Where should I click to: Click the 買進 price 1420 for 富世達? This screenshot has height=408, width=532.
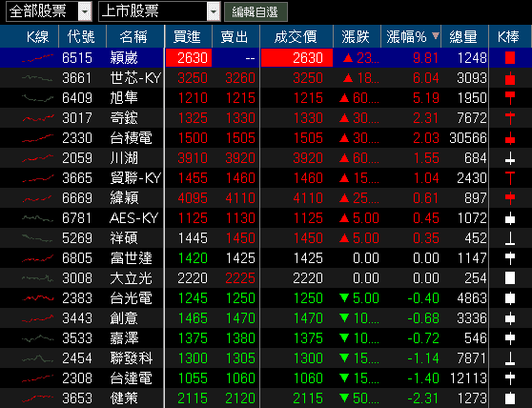point(193,258)
